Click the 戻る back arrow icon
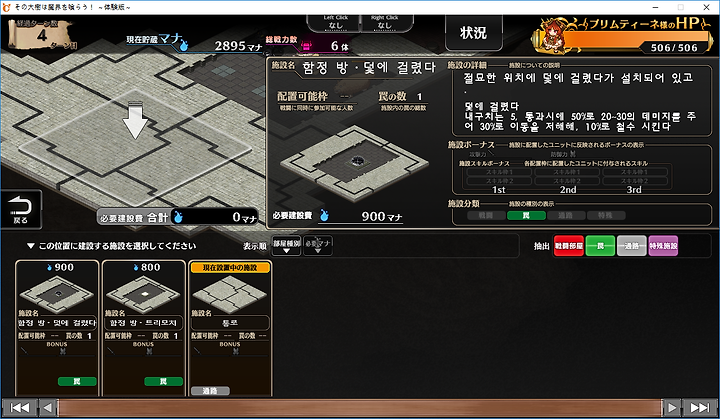The height and width of the screenshot is (419, 720). pyautogui.click(x=21, y=210)
